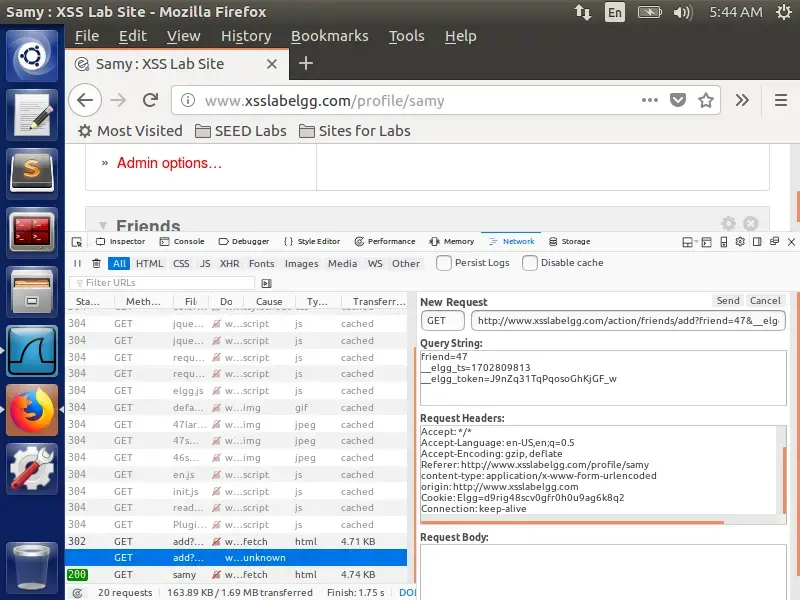Bookmark this page with the star

click(x=706, y=100)
